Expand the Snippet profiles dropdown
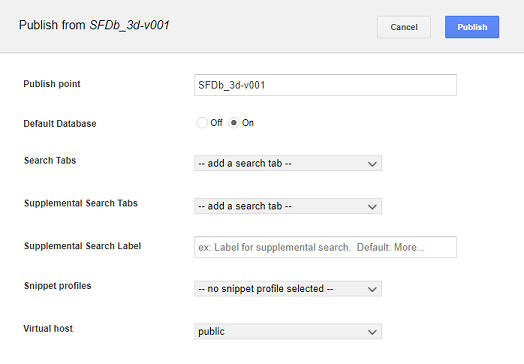The image size is (524, 364). (288, 288)
